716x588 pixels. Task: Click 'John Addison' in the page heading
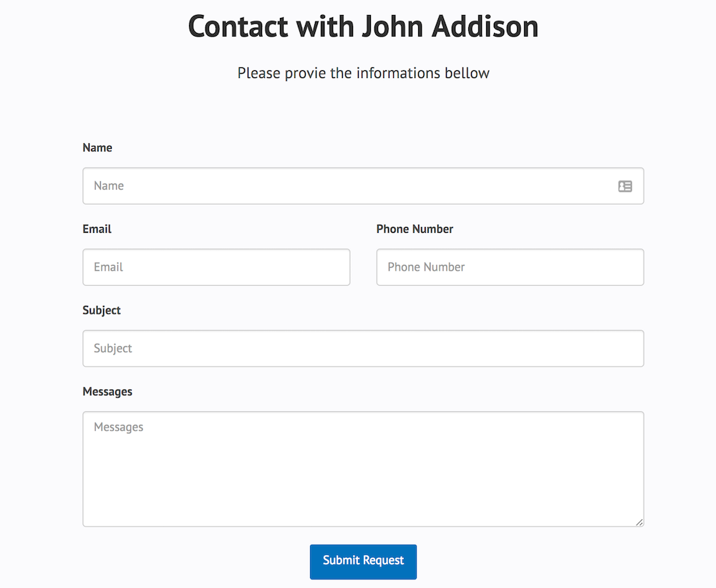pyautogui.click(x=450, y=26)
